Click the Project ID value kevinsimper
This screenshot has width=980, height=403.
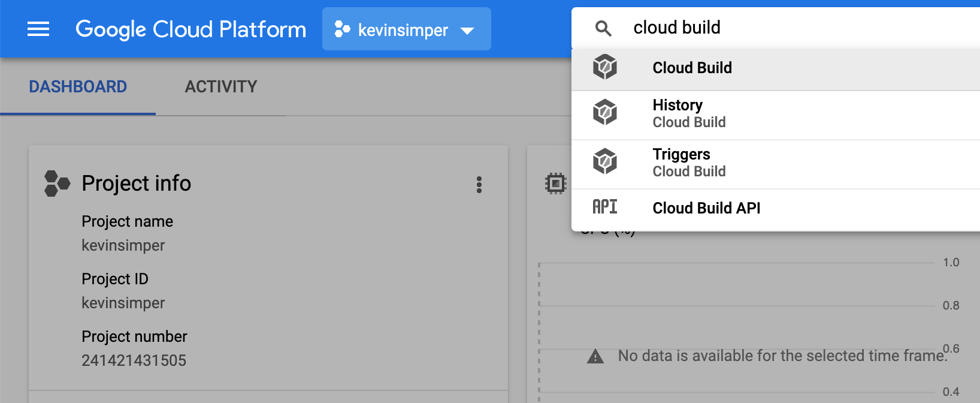pos(123,303)
